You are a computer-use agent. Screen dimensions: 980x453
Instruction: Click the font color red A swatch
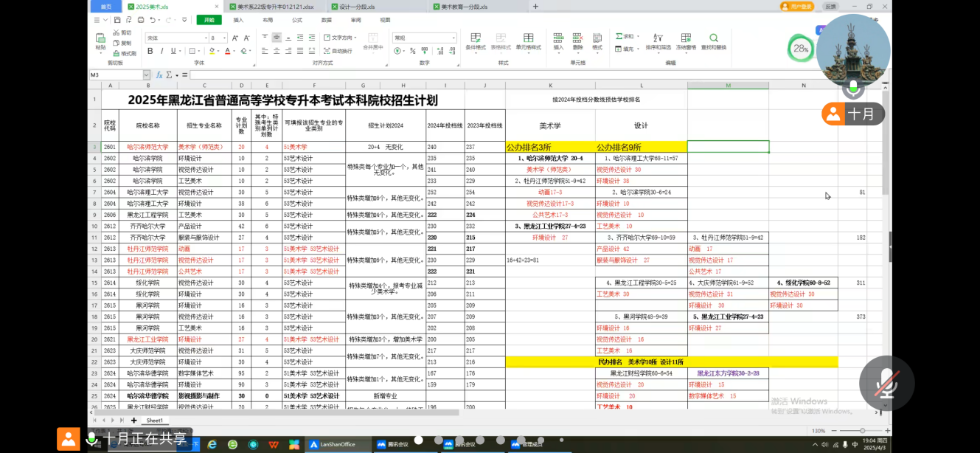point(227,51)
